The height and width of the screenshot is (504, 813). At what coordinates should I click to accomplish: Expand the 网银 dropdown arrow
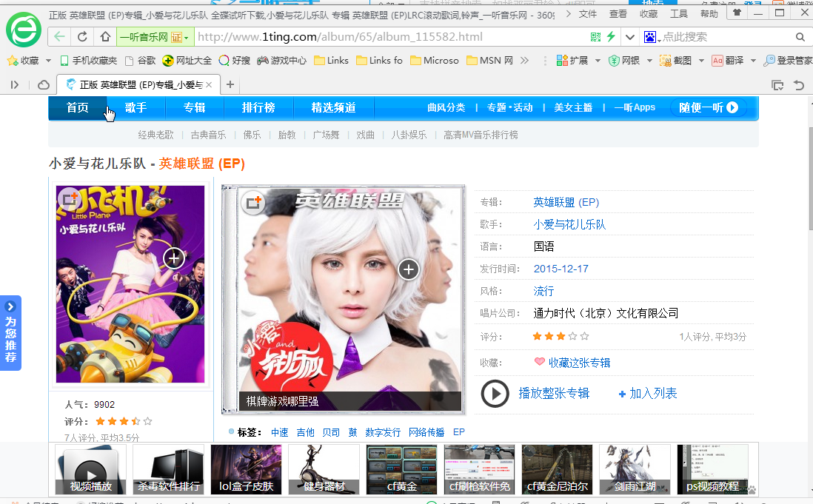point(649,61)
